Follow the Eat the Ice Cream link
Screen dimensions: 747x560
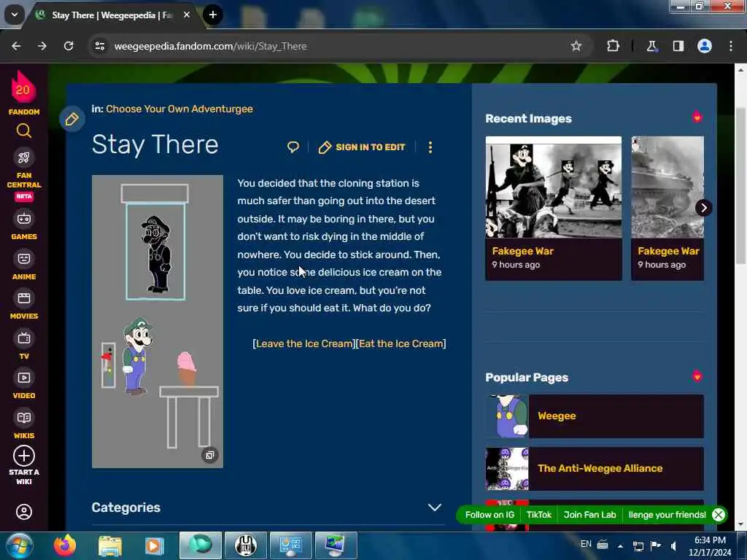coord(400,344)
